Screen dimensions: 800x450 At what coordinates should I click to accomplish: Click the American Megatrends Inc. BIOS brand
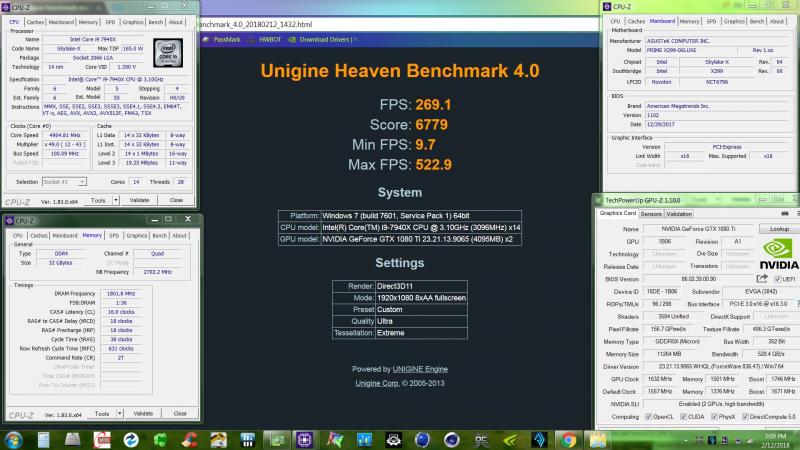click(717, 106)
